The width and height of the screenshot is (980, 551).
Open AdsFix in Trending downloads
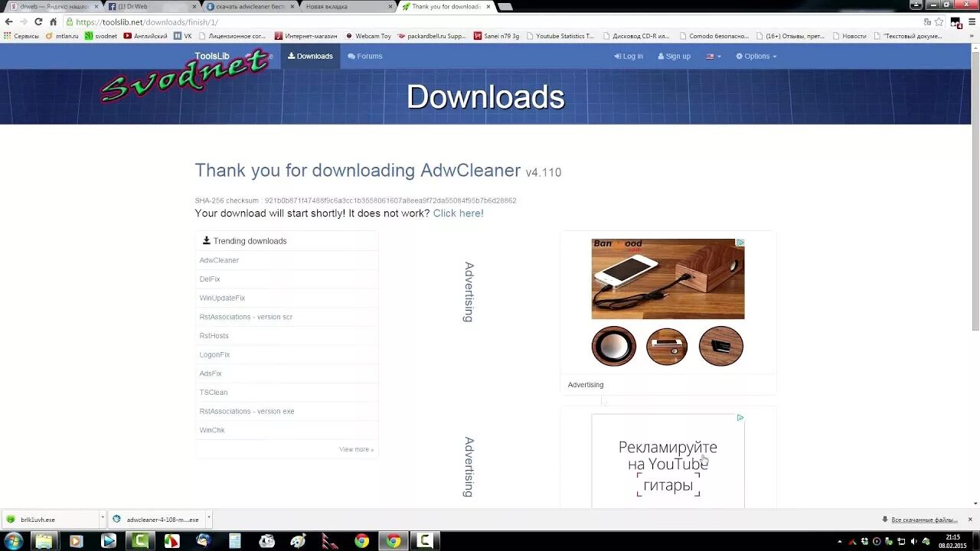[x=287, y=373]
